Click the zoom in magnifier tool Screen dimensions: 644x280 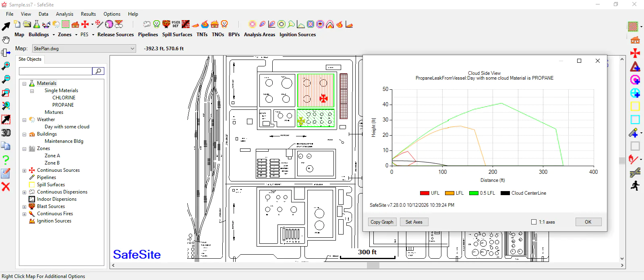click(x=6, y=66)
